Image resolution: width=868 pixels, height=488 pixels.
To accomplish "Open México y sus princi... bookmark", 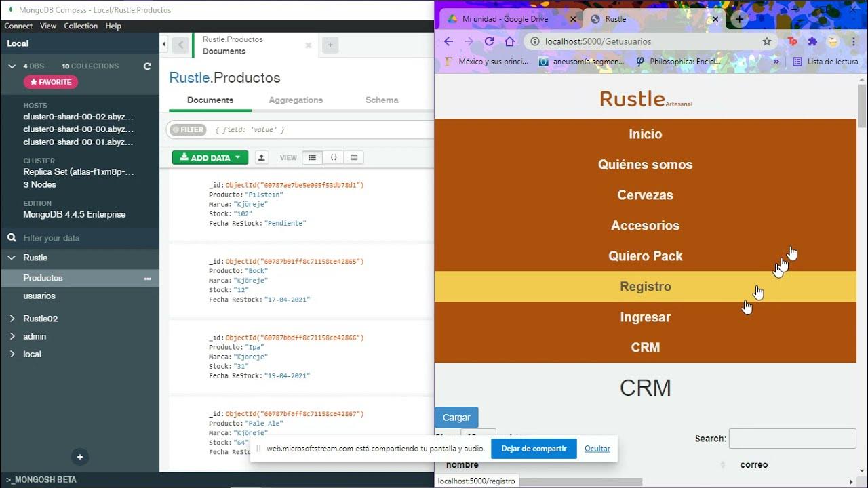I will pos(486,61).
